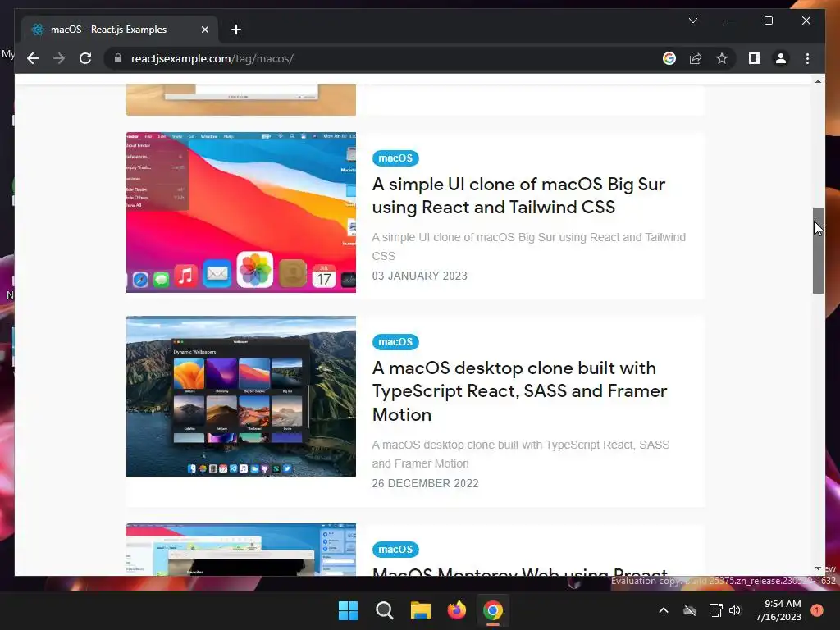Bookmark this page with the star icon
Screen dimensions: 840x630
pos(722,58)
